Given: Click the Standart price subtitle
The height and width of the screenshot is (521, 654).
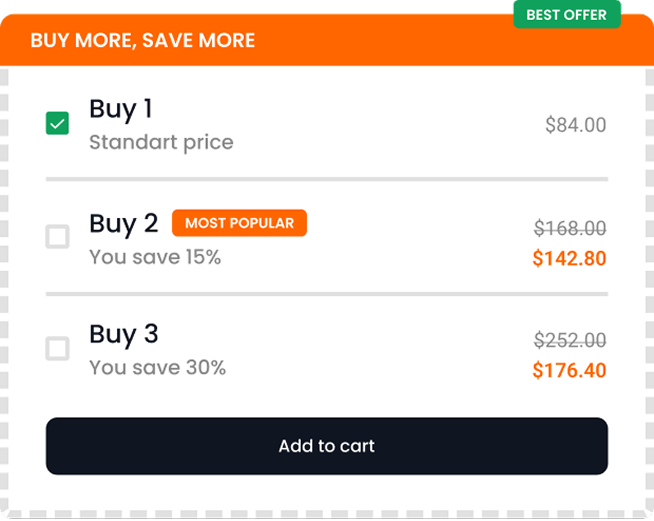Looking at the screenshot, I should pyautogui.click(x=161, y=142).
